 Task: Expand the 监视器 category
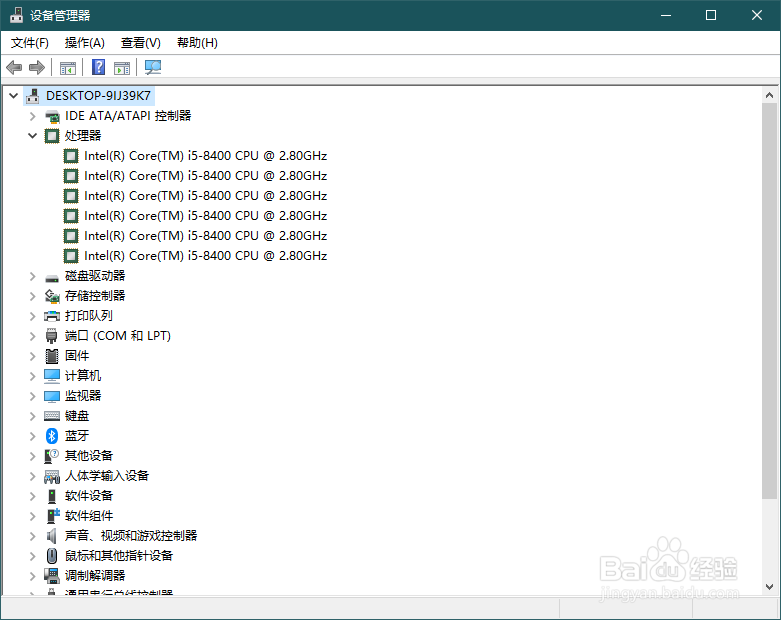tap(32, 396)
